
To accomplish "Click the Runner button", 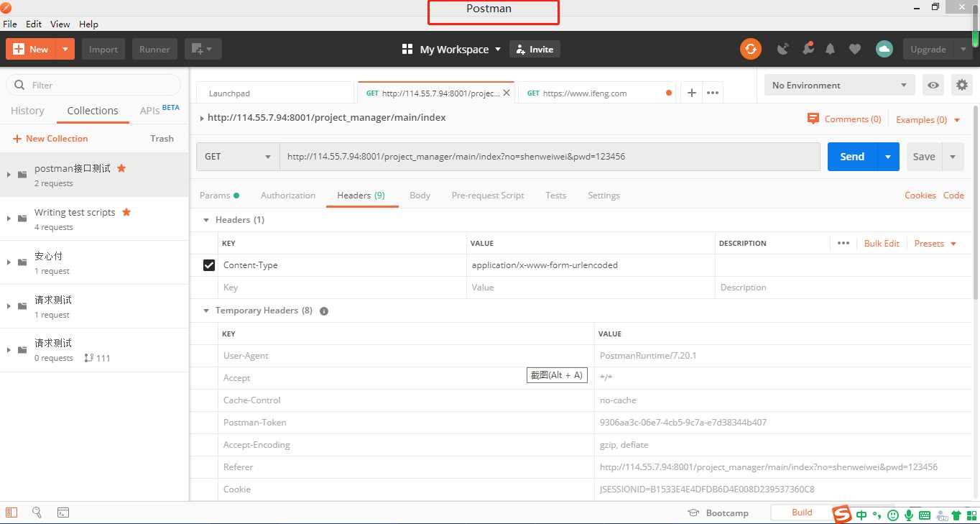I will 154,49.
